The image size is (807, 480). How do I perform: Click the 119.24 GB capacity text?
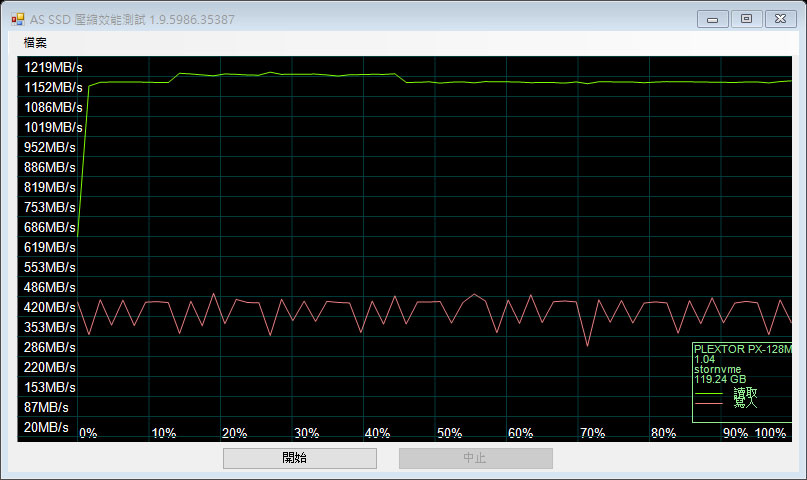pyautogui.click(x=720, y=380)
